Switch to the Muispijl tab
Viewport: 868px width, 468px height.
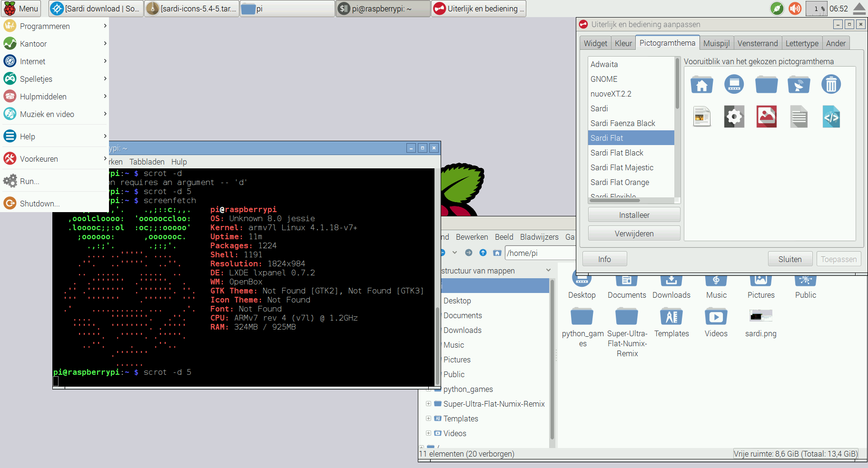716,43
